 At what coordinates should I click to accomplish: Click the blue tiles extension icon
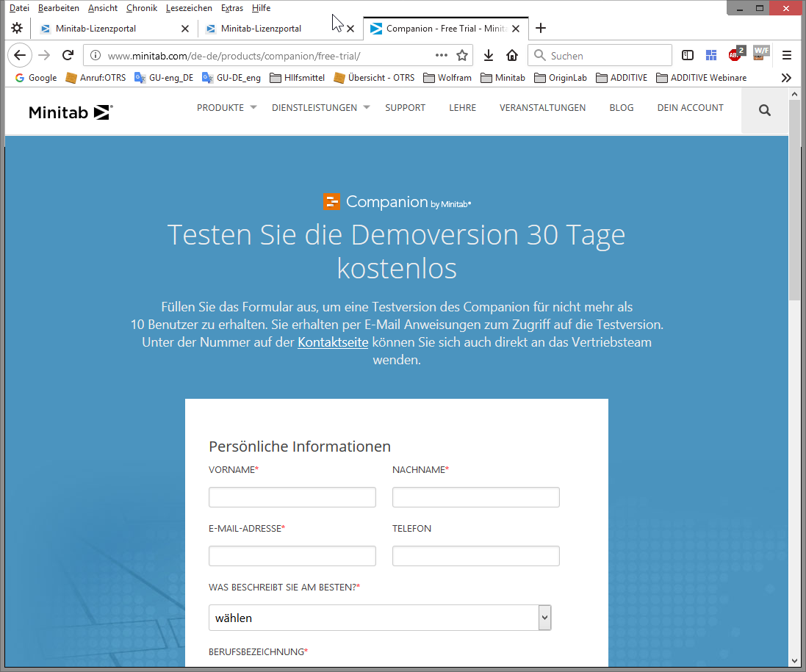coord(711,56)
